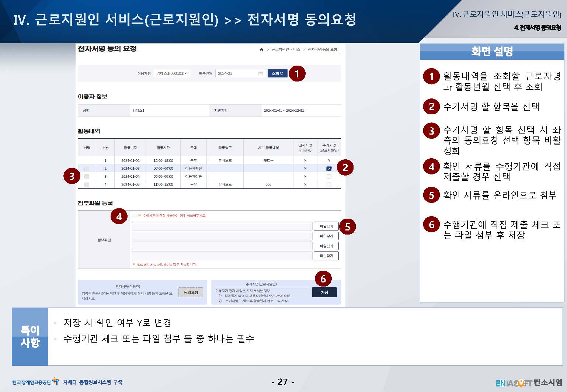Open the calendar picker for 활동년월
The width and height of the screenshot is (567, 392).
[260, 73]
